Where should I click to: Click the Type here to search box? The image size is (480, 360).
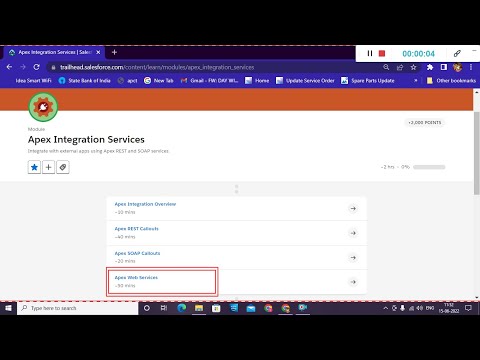(x=78, y=308)
